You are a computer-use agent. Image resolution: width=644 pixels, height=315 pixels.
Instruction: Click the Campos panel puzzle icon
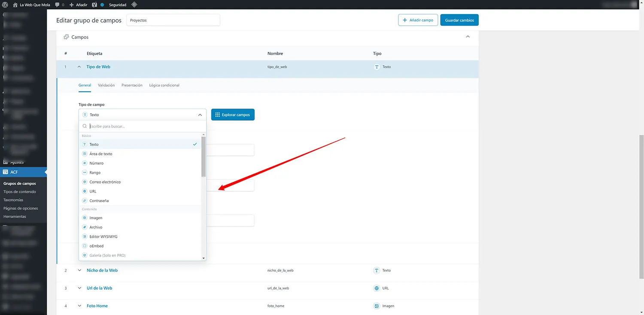(x=66, y=37)
